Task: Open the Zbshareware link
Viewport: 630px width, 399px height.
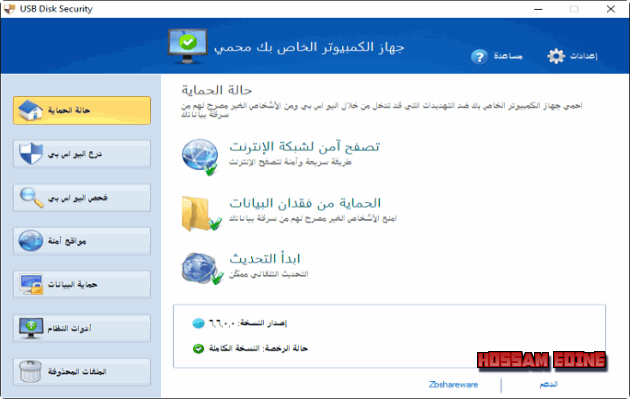Action: (x=453, y=385)
